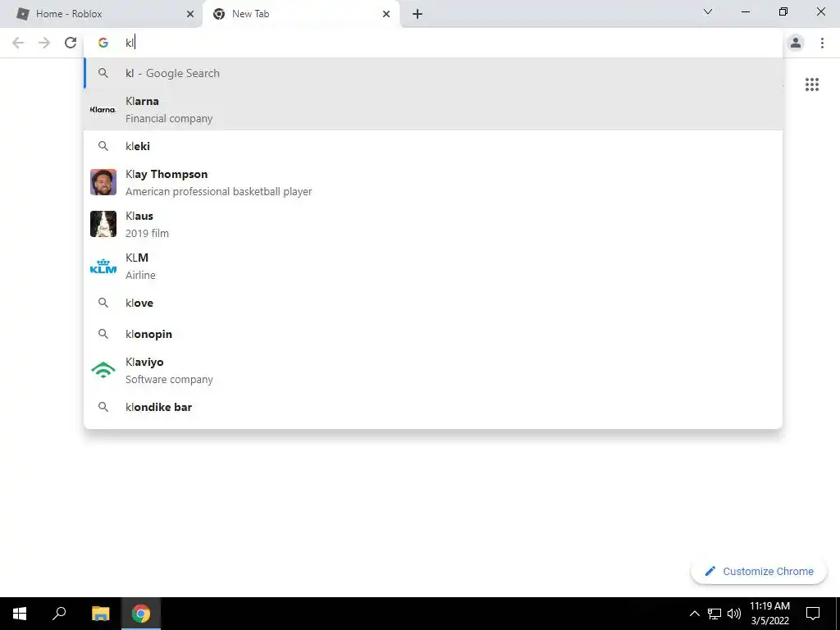Screen dimensions: 840x630
Task: Click 'Financial company' description text
Action: tap(169, 118)
